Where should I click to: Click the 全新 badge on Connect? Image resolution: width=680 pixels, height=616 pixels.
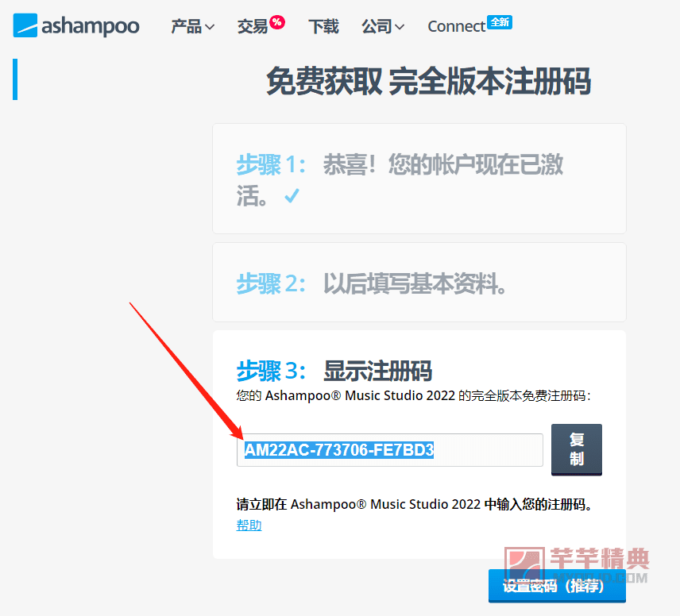click(x=500, y=22)
